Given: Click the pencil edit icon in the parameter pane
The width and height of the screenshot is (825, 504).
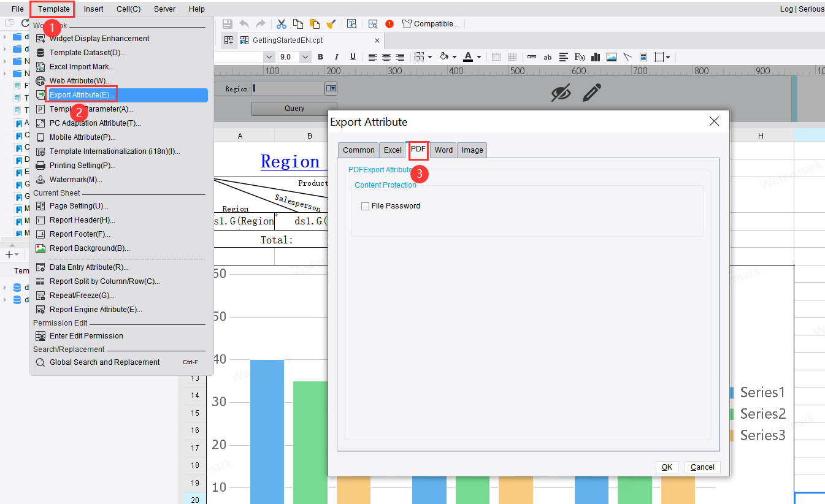Looking at the screenshot, I should click(591, 93).
